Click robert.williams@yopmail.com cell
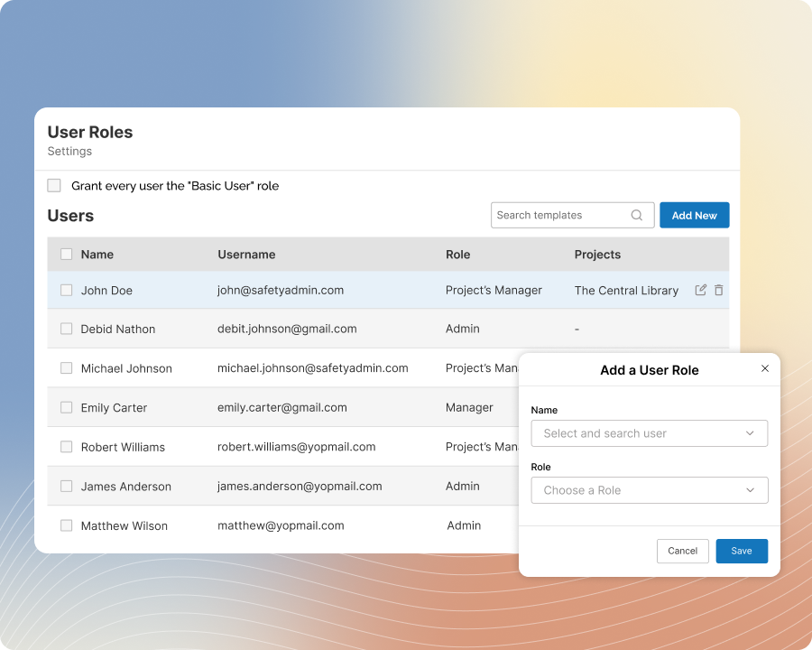 pos(296,447)
